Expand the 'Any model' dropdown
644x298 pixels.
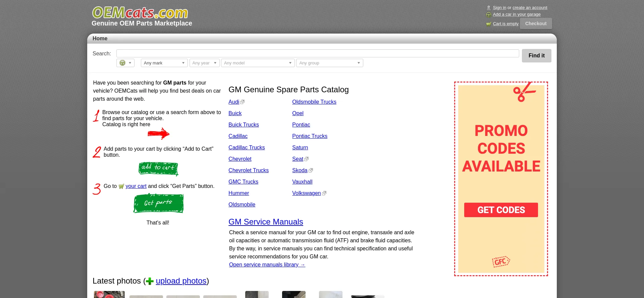click(x=258, y=63)
